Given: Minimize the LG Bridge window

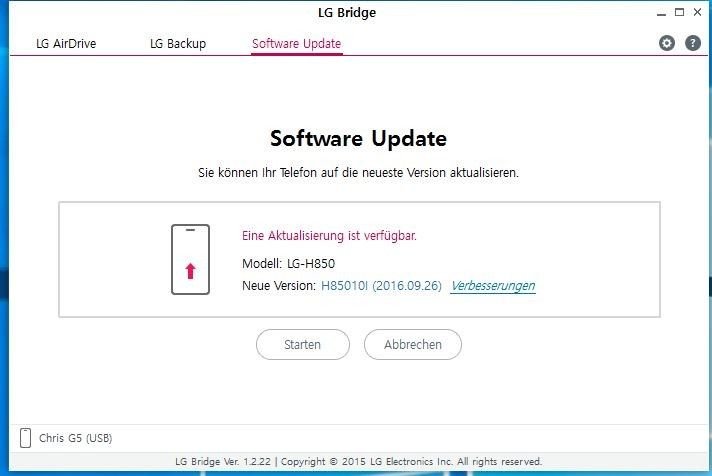Looking at the screenshot, I should (x=661, y=13).
